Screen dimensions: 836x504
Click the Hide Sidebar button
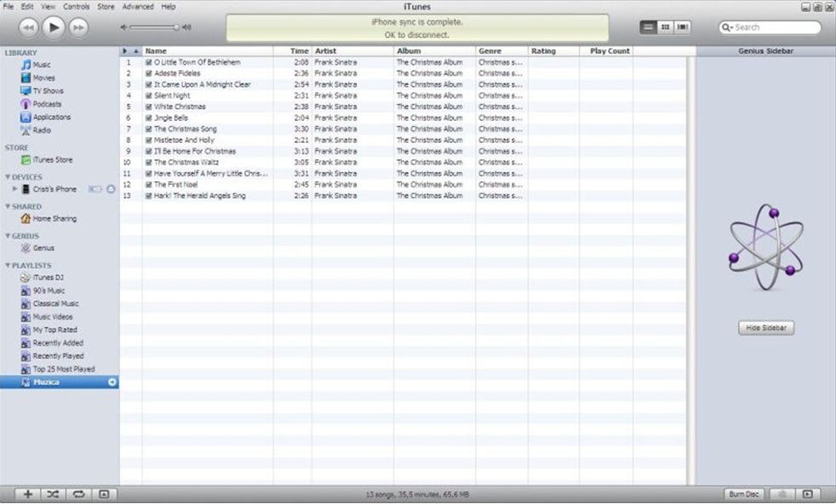[765, 329]
